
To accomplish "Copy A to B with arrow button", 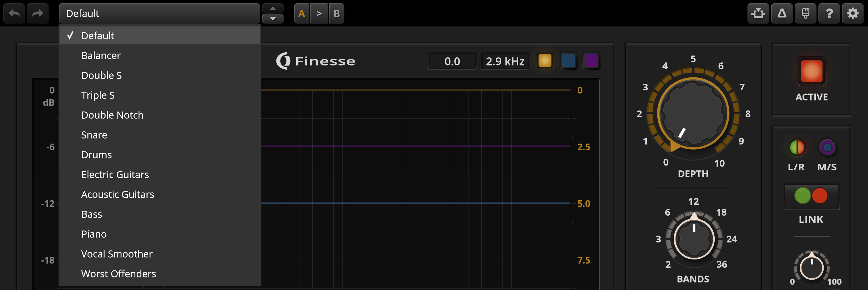I will (319, 14).
